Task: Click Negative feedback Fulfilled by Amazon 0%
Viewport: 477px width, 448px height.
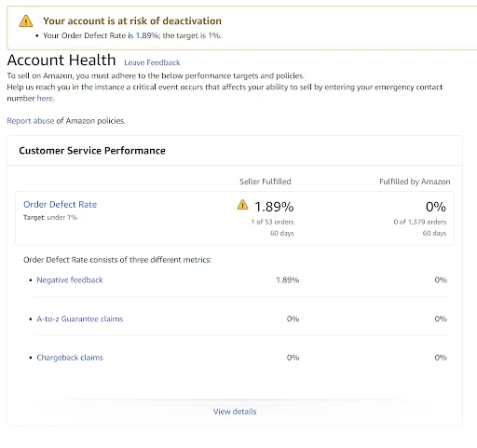Action: tap(441, 279)
